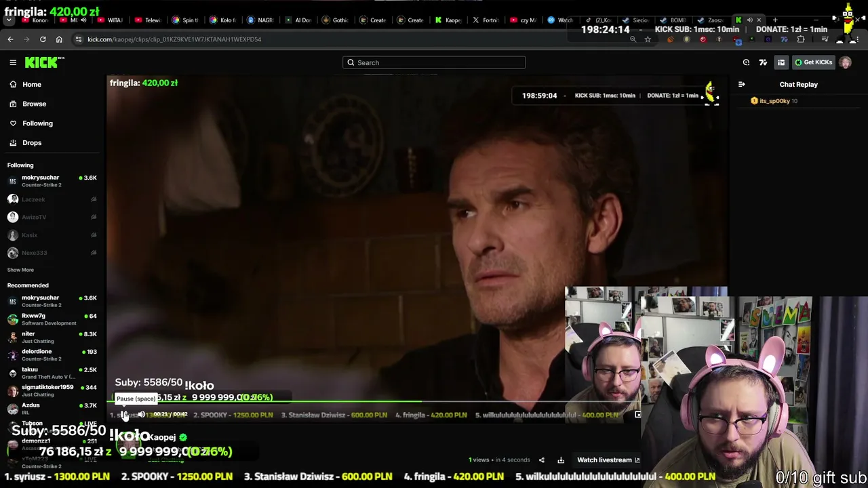
Task: Open the tab search dropdown arrow
Action: click(x=9, y=20)
